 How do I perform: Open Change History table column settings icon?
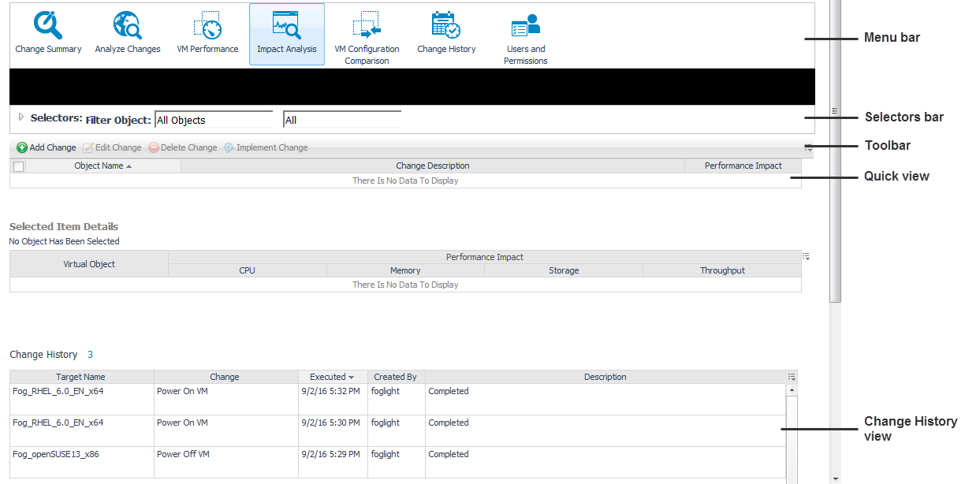[792, 377]
